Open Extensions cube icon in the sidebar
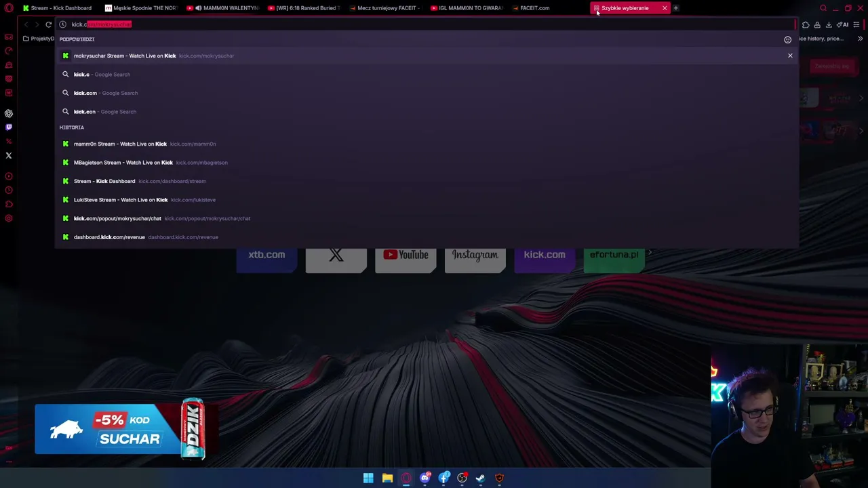This screenshot has width=868, height=488. [9, 204]
